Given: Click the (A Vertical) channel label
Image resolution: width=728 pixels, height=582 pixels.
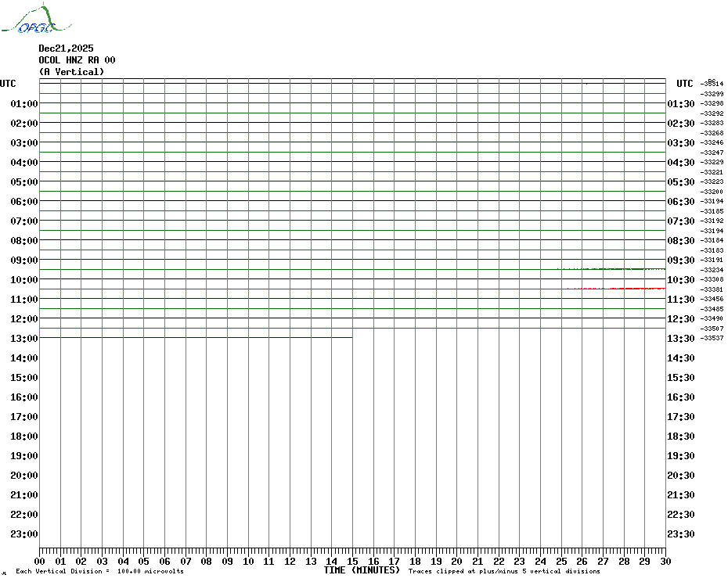Looking at the screenshot, I should [x=71, y=72].
